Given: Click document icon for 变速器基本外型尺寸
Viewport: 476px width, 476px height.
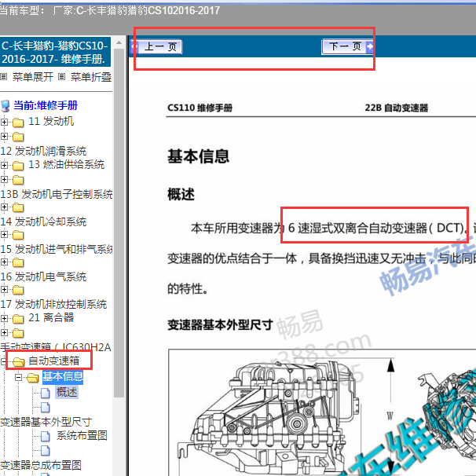Looking at the screenshot, I should pos(46,408).
